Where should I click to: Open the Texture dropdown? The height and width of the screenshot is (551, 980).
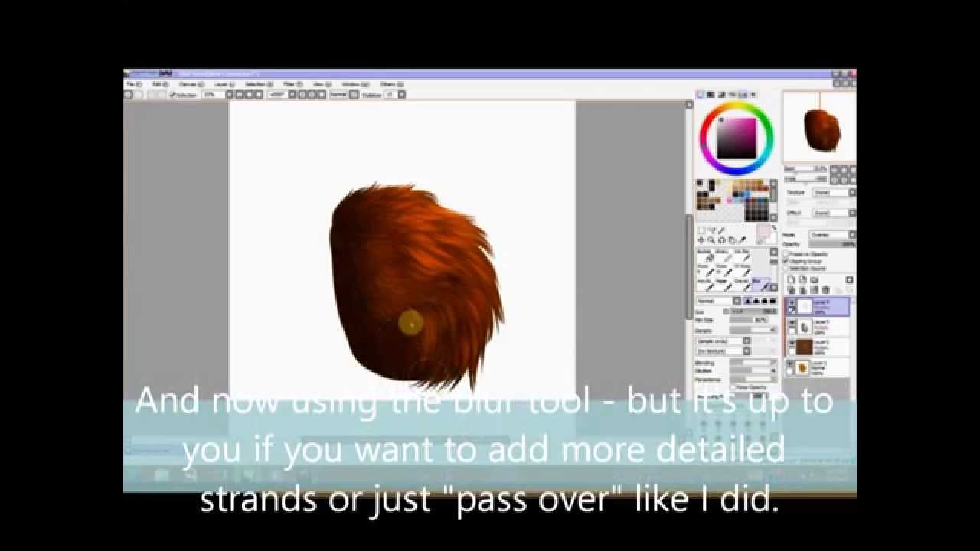(834, 193)
